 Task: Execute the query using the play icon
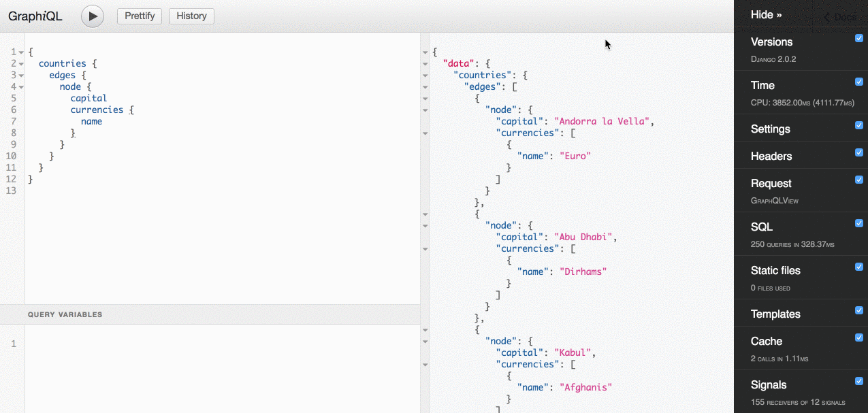pyautogui.click(x=92, y=16)
